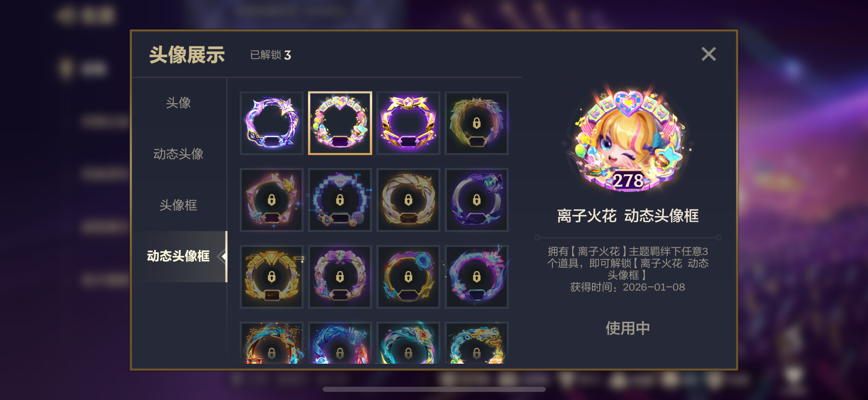
Task: Select the rainbow heart Ion Spark frame
Action: click(x=340, y=123)
